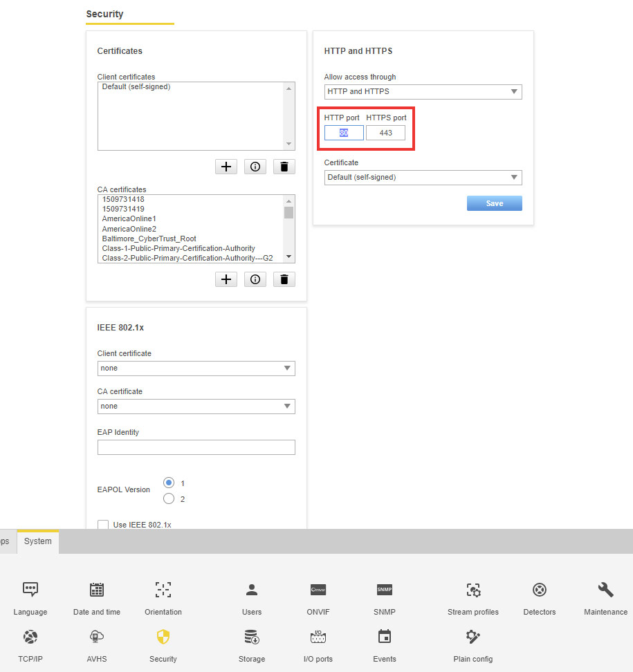Click the EAP Identity input field
633x672 pixels.
click(x=196, y=447)
